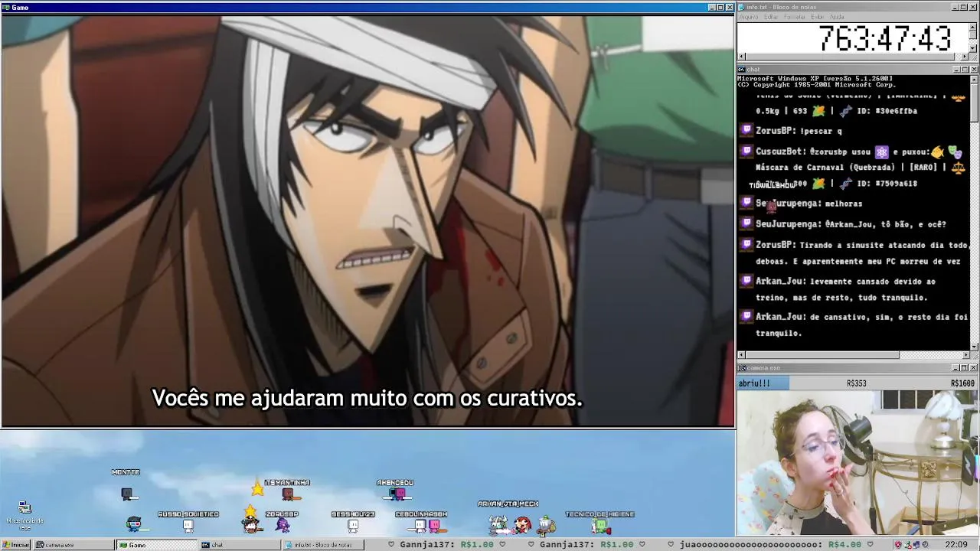Click the R$1600 goal label
This screenshot has width=980, height=551.
[962, 383]
